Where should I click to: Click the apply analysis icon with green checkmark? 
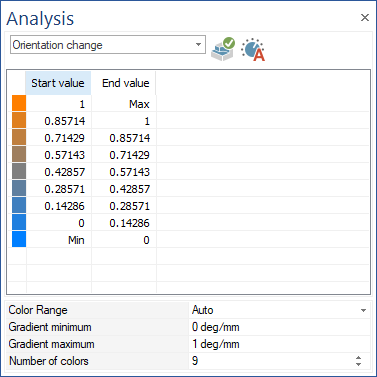click(x=223, y=49)
